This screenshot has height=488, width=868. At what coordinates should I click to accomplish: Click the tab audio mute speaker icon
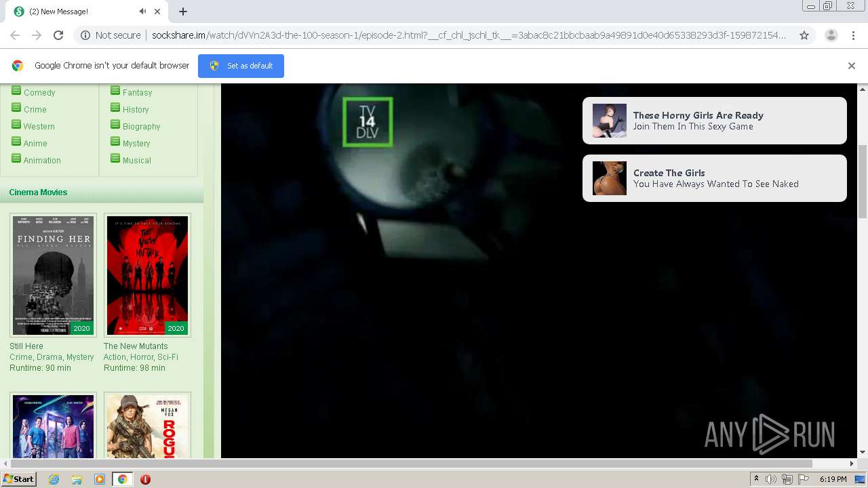pyautogui.click(x=142, y=12)
